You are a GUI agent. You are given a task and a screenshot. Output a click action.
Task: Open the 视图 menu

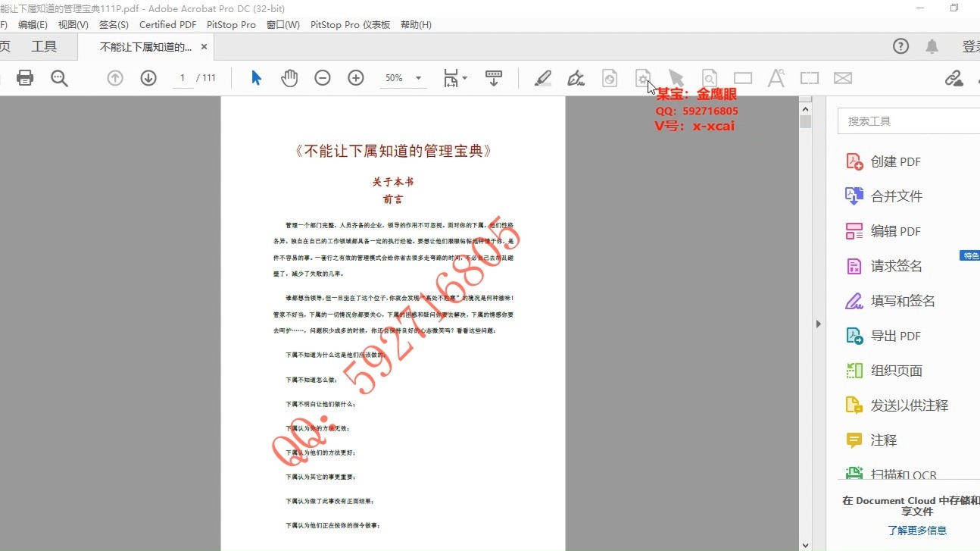click(73, 24)
